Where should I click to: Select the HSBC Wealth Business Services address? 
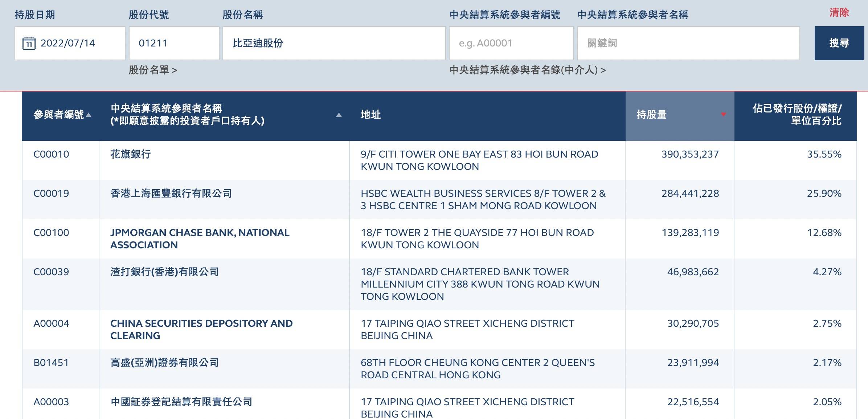483,200
